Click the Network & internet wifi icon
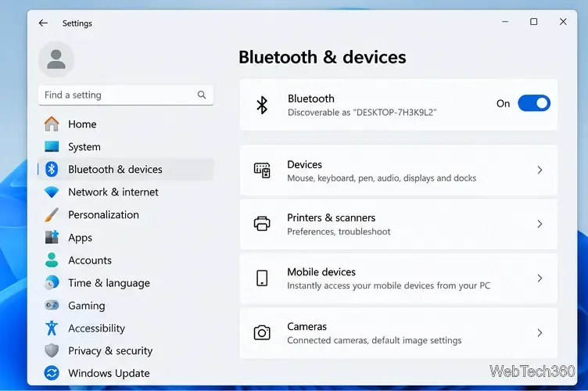588x391 pixels. (52, 192)
